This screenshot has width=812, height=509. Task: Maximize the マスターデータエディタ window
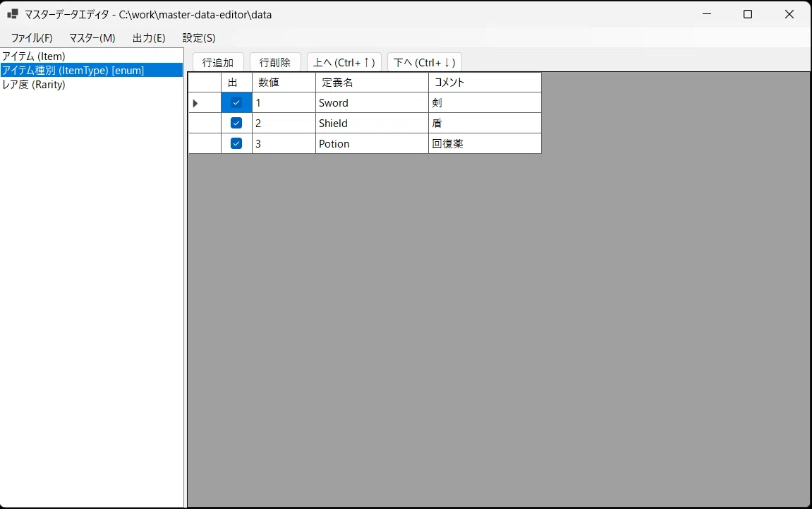click(x=748, y=14)
